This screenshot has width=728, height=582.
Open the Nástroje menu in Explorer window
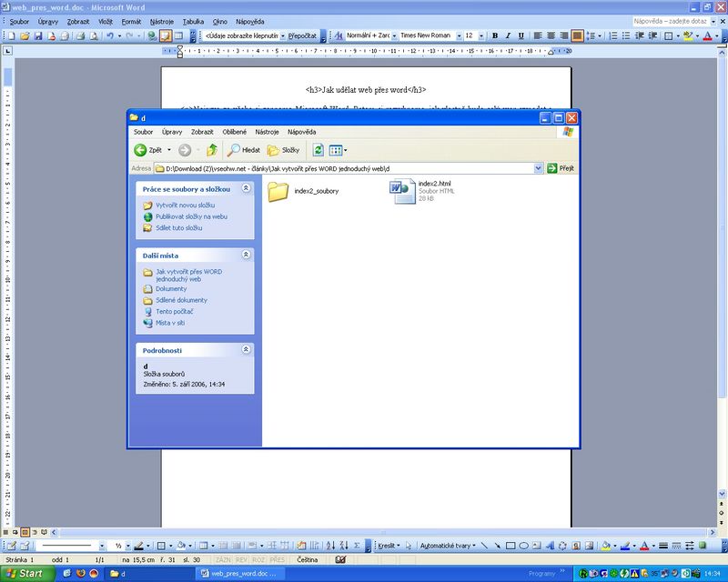pyautogui.click(x=267, y=132)
